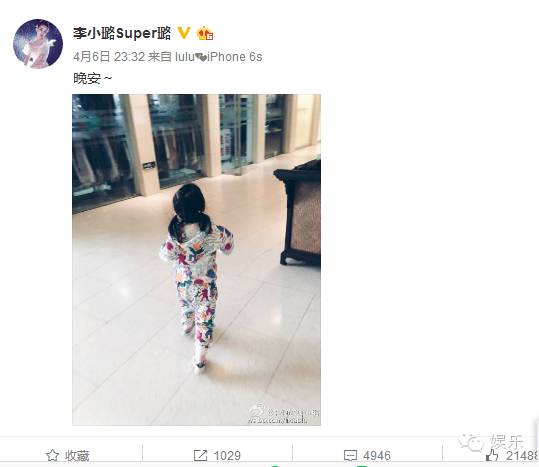Like the post with thumbs-up icon

tap(492, 455)
